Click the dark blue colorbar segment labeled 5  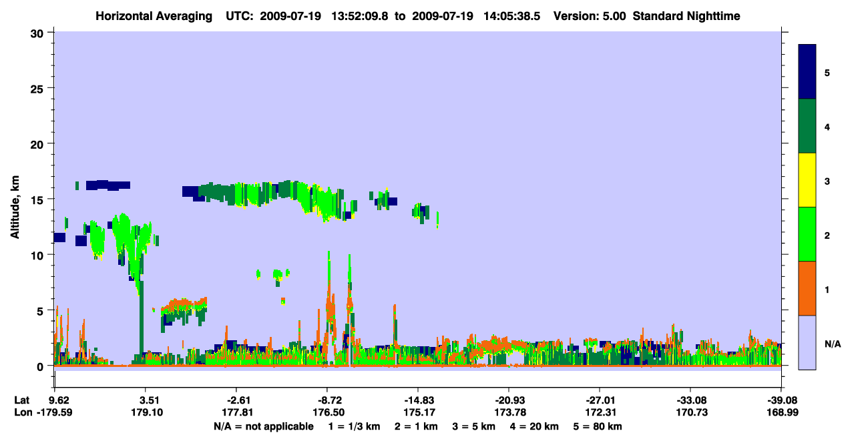807,71
